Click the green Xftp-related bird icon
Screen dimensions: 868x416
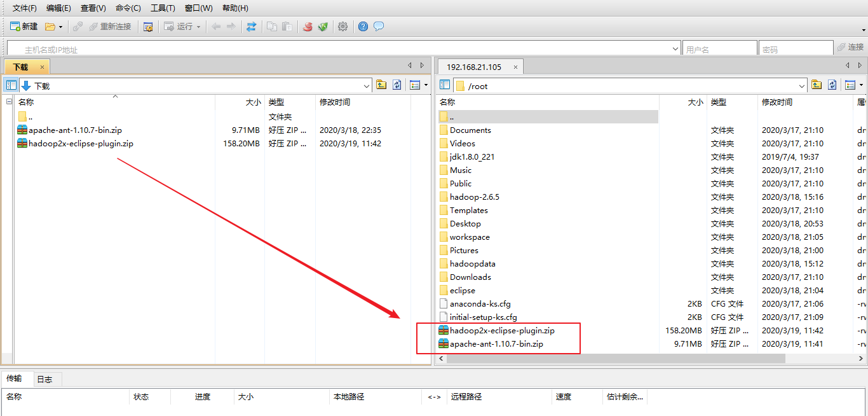point(323,27)
